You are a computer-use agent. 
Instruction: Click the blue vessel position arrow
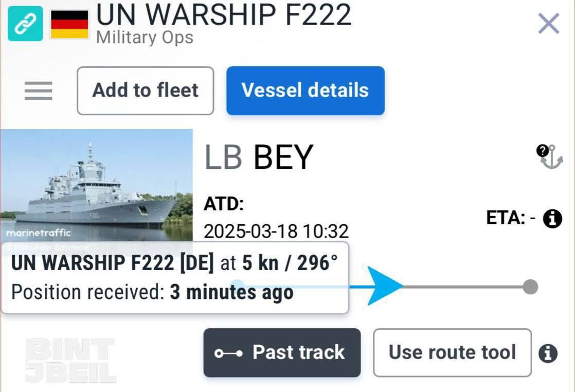tap(384, 286)
